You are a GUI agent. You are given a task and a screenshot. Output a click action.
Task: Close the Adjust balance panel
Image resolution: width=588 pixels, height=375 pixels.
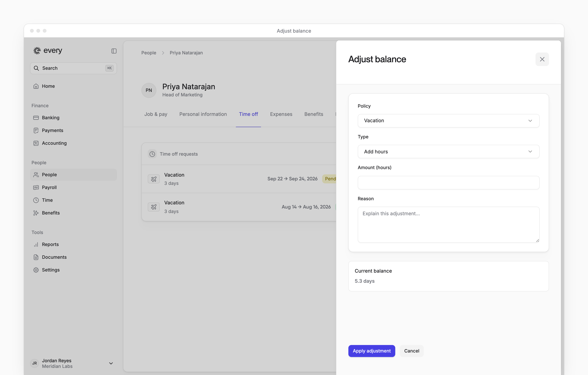coord(542,59)
